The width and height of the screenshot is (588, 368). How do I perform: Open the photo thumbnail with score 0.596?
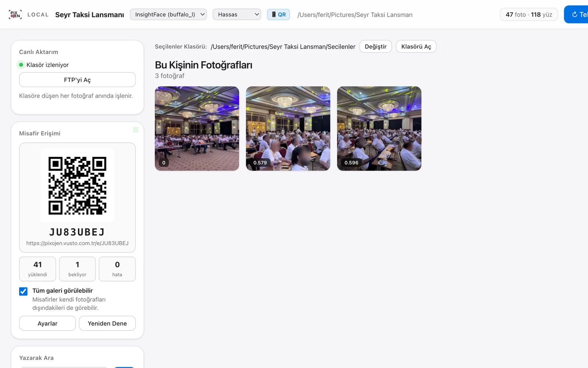[x=379, y=128]
